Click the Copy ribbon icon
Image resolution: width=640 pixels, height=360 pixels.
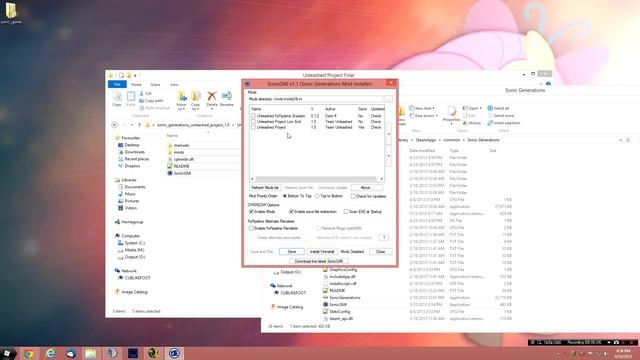click(x=117, y=99)
